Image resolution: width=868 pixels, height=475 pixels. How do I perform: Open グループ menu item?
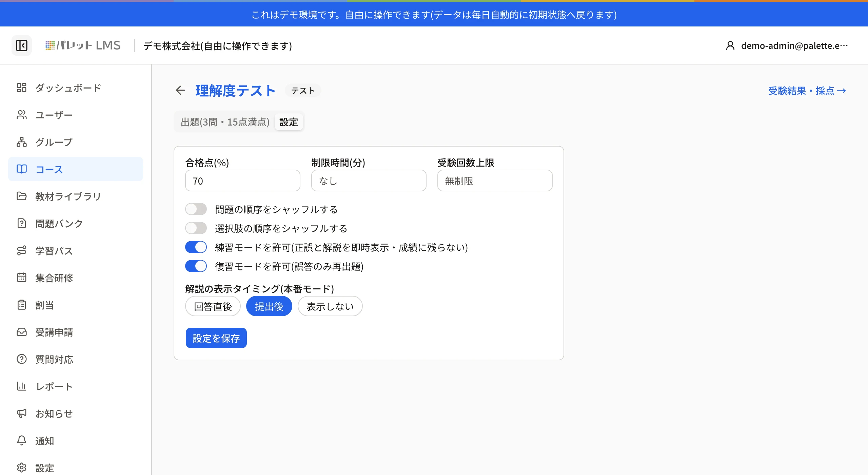tap(76, 142)
